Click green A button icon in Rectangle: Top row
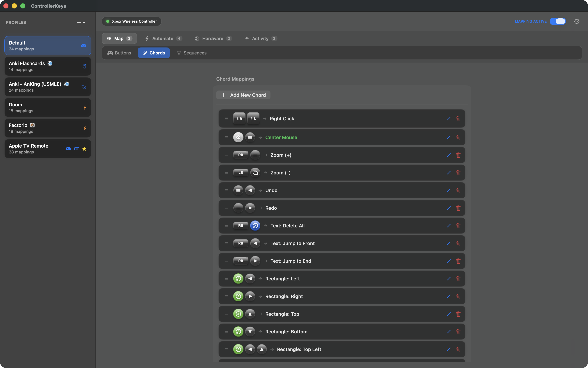Viewport: 588px width, 368px height. pyautogui.click(x=238, y=314)
